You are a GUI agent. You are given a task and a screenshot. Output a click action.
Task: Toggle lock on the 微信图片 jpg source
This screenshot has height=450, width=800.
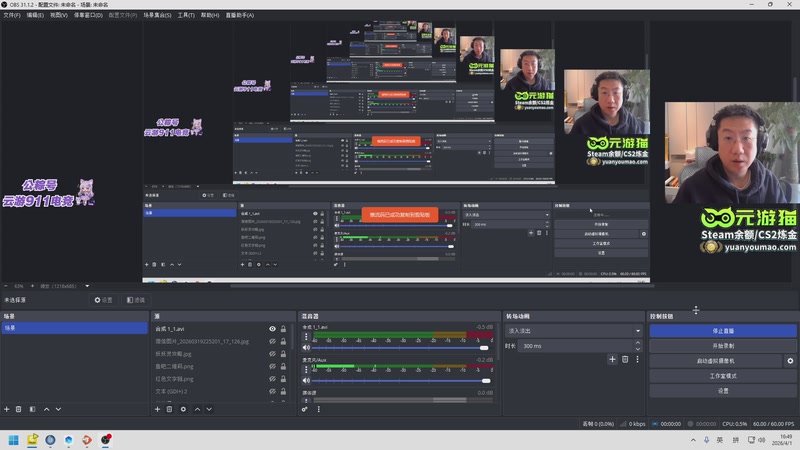(x=283, y=341)
